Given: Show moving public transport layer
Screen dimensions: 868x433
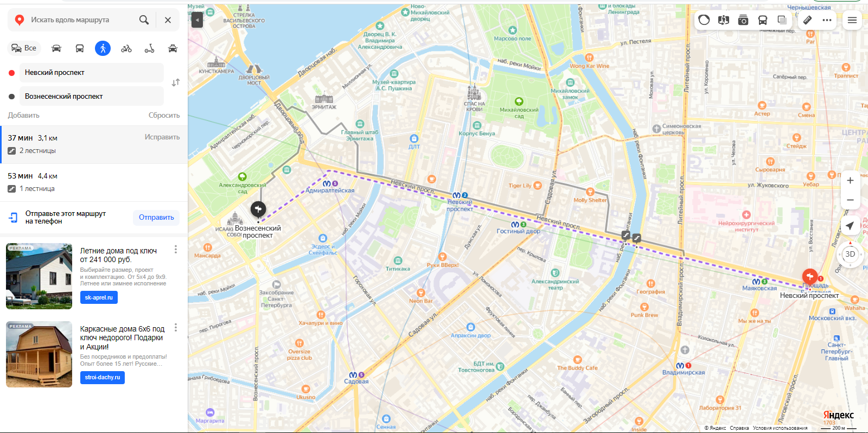Looking at the screenshot, I should pos(762,20).
